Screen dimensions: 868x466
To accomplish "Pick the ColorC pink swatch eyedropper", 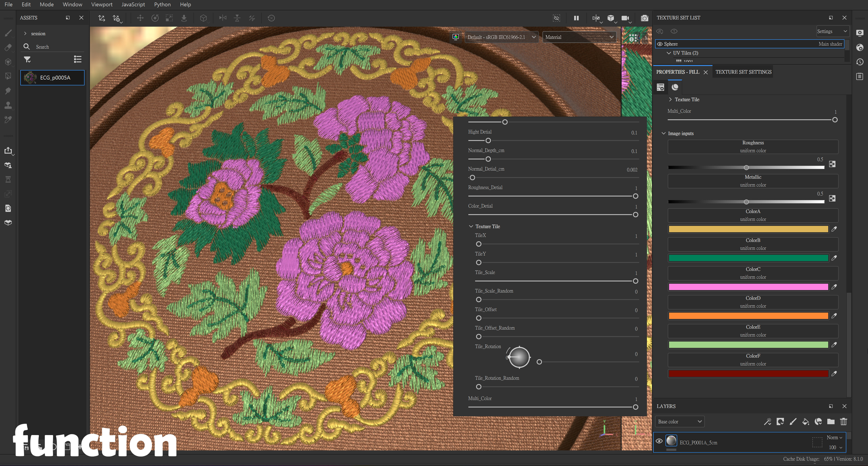I will [x=835, y=287].
